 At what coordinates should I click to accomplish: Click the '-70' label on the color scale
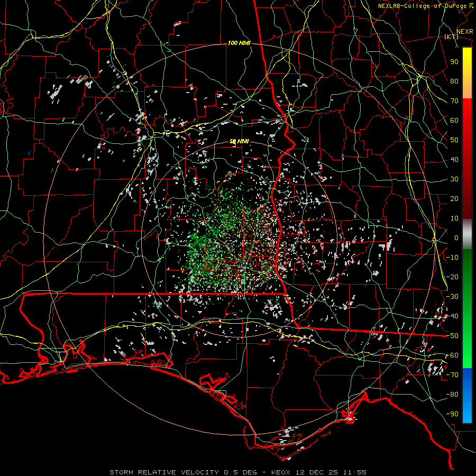point(452,375)
